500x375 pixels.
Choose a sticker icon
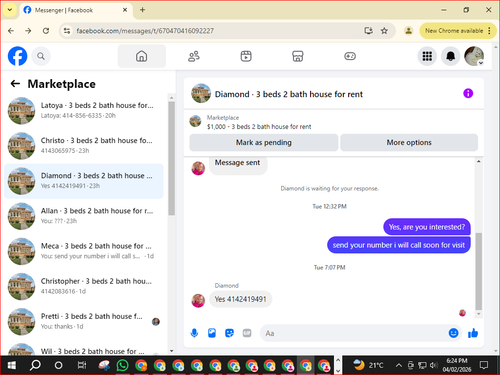click(x=229, y=333)
